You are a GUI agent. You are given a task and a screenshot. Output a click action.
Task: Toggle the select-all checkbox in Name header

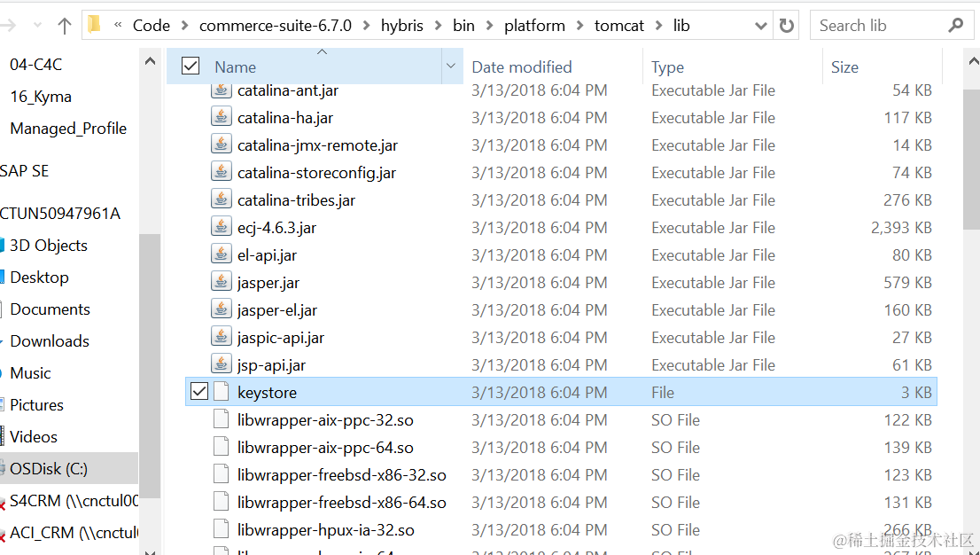point(190,66)
